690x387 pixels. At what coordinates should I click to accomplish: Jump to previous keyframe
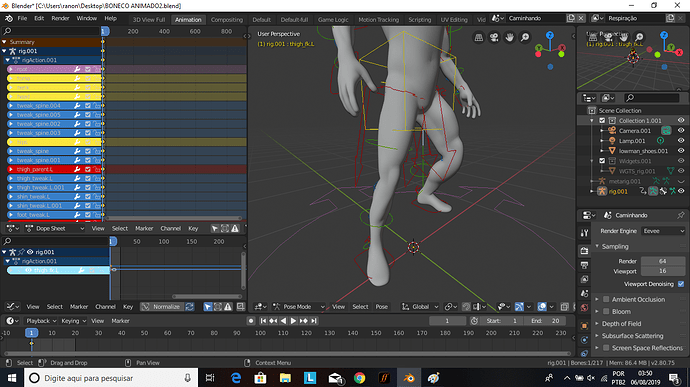pos(273,321)
